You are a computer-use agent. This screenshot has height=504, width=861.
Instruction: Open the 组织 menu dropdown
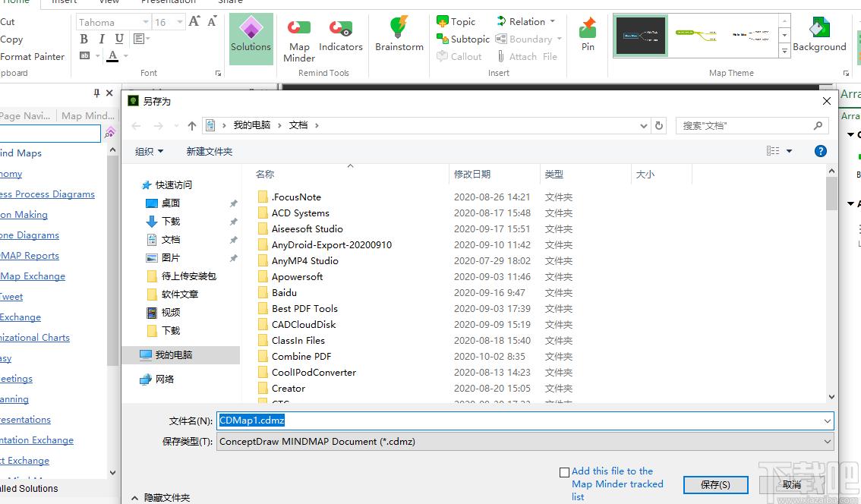pyautogui.click(x=150, y=151)
